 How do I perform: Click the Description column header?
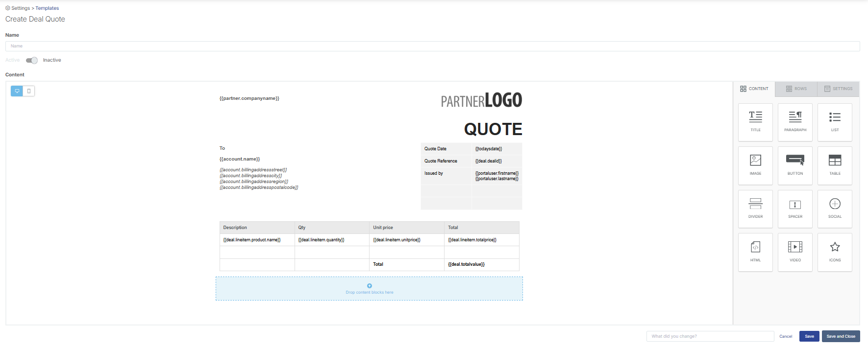[257, 228]
